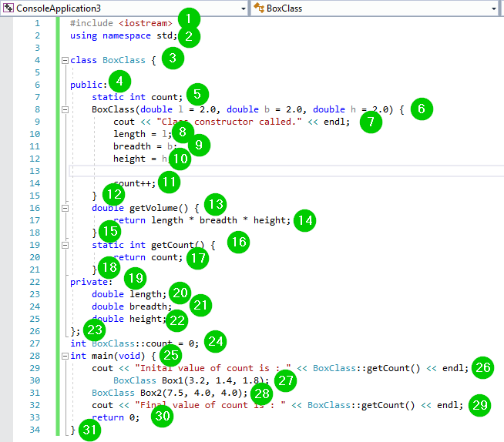Click the green circle marker numbered 31

pyautogui.click(x=90, y=431)
